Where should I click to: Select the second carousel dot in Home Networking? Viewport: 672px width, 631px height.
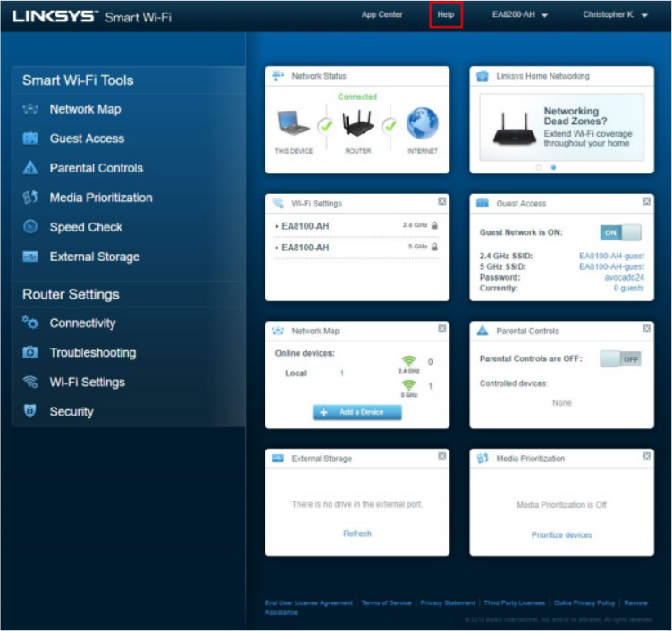pos(553,168)
